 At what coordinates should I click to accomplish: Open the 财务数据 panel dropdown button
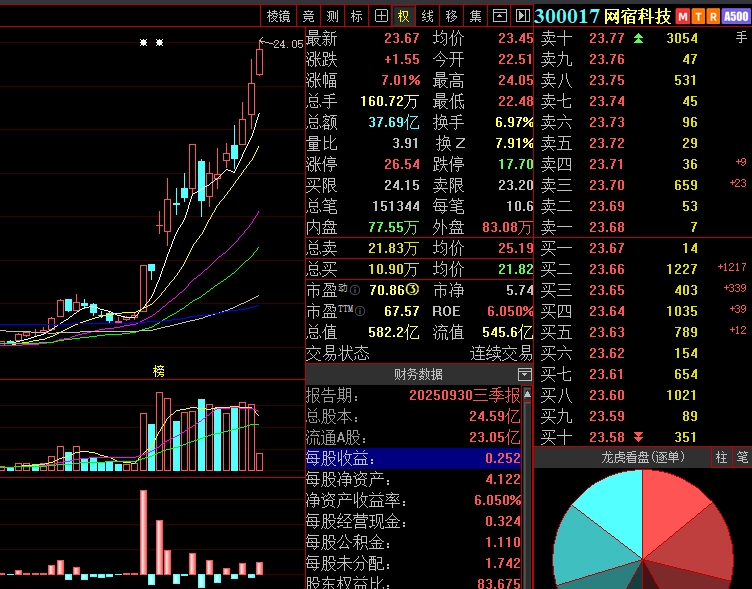[x=525, y=374]
